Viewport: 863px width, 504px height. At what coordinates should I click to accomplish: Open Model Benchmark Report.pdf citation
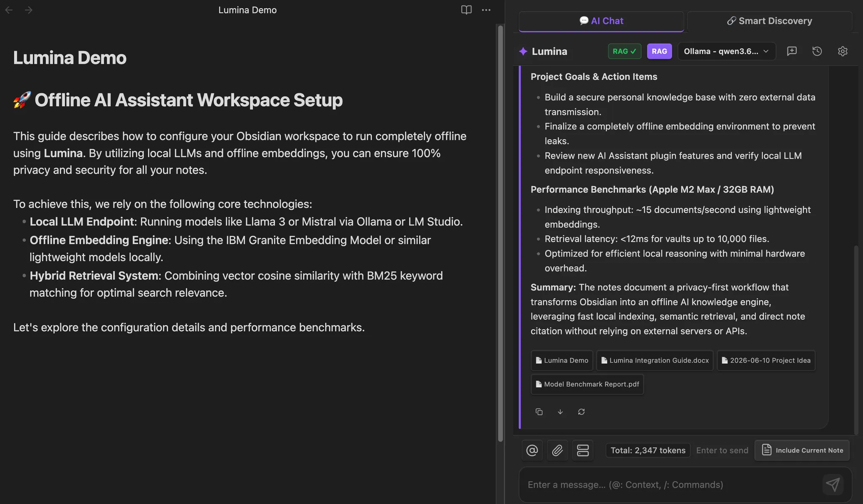587,384
